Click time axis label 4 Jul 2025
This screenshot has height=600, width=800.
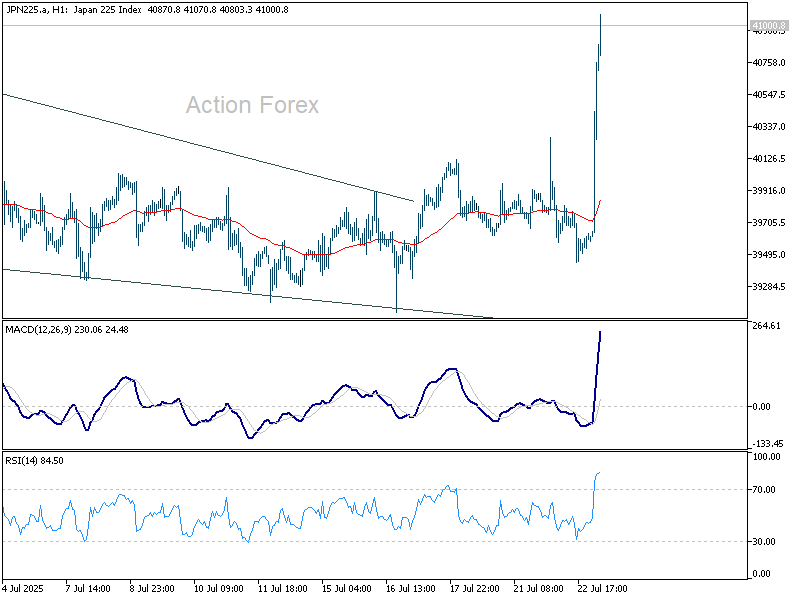(x=23, y=589)
